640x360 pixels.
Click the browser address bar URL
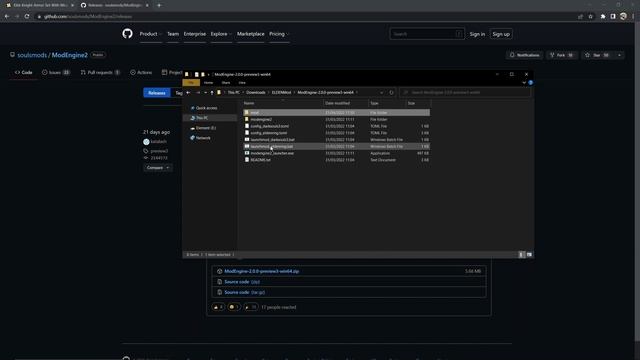click(88, 16)
